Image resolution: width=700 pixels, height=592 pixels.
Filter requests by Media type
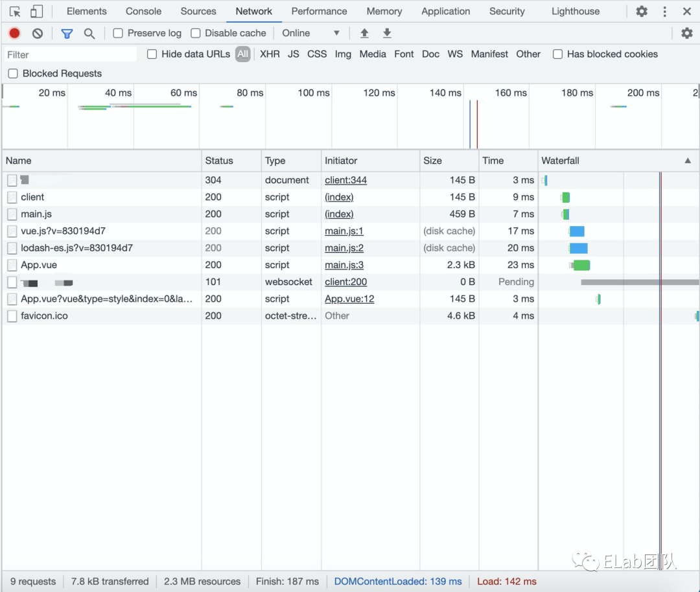pyautogui.click(x=373, y=54)
